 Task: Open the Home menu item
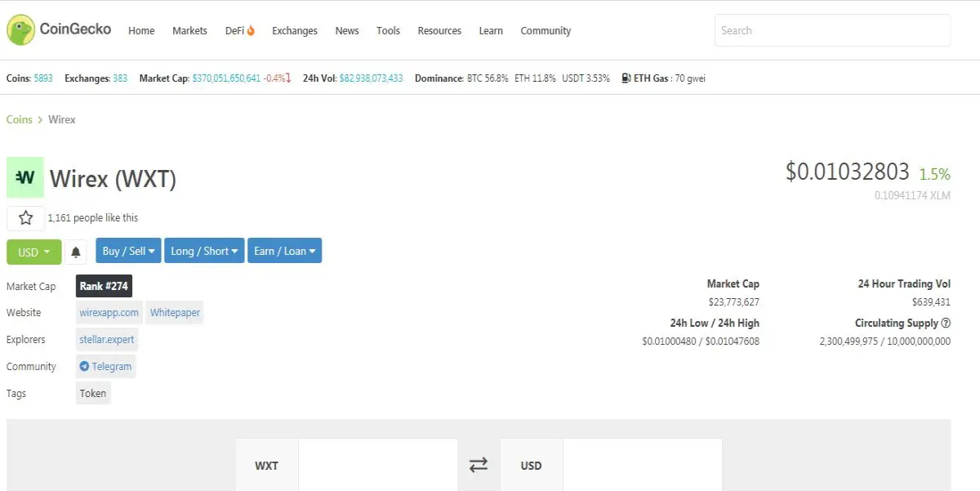point(141,31)
